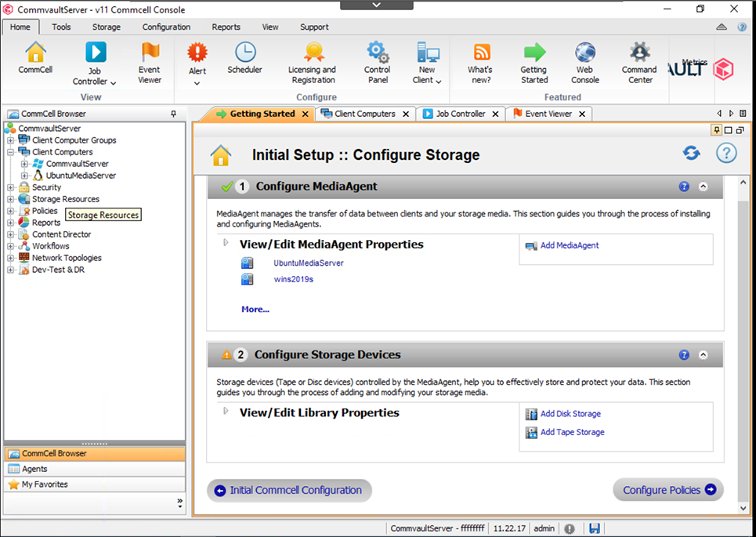Viewport: 756px width, 537px height.
Task: Click the home icon beside Initial Setup
Action: (x=220, y=155)
